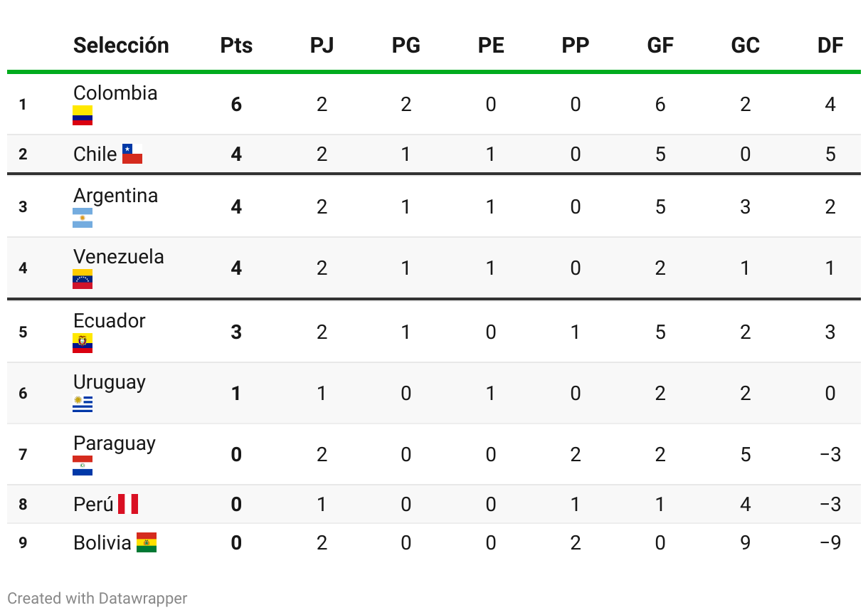Click the PG column header

tap(406, 46)
